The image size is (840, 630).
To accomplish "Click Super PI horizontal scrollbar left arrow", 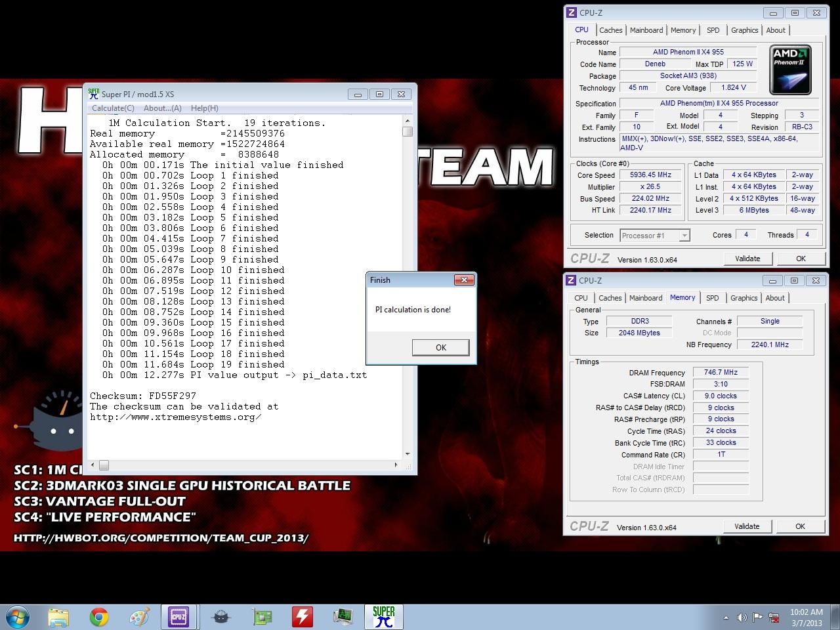I will coord(93,465).
